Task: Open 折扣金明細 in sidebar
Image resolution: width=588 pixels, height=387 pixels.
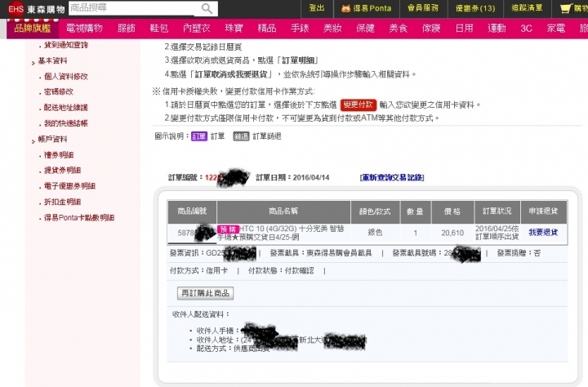Action: pyautogui.click(x=62, y=202)
